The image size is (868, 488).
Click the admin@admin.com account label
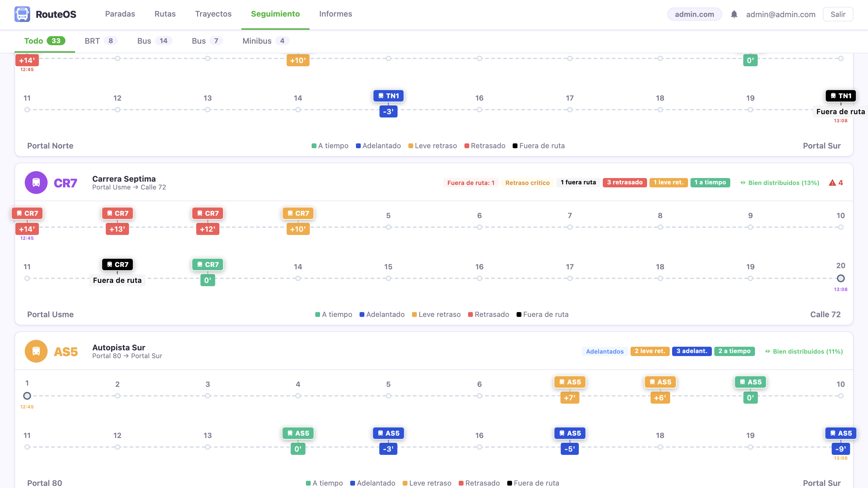click(x=781, y=14)
